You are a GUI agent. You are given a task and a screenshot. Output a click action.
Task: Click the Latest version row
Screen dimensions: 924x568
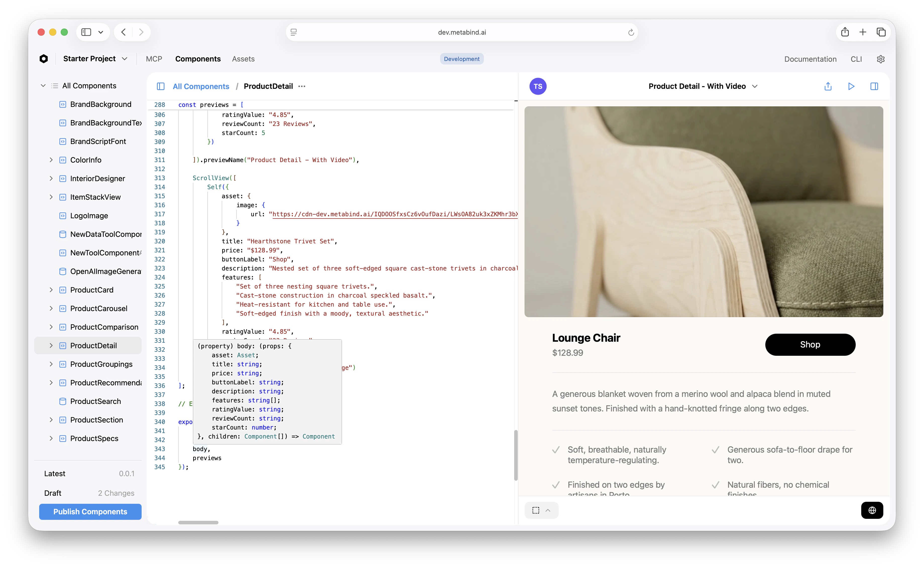(89, 474)
